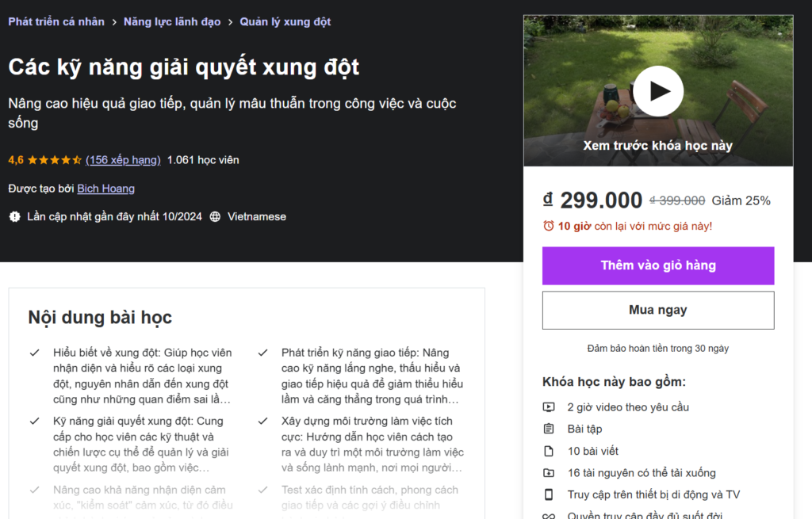
Task: Click the 4.6 star rating display
Action: coord(36,159)
